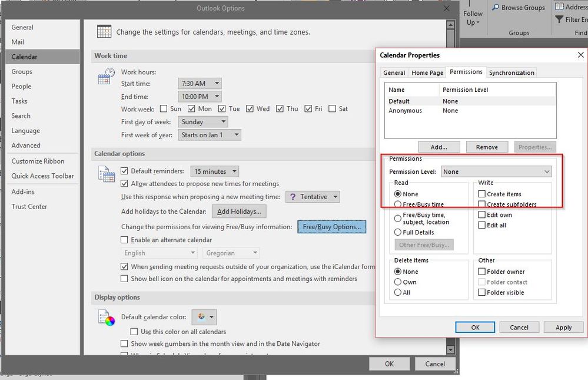Switch to the Home Page tab

click(x=427, y=72)
